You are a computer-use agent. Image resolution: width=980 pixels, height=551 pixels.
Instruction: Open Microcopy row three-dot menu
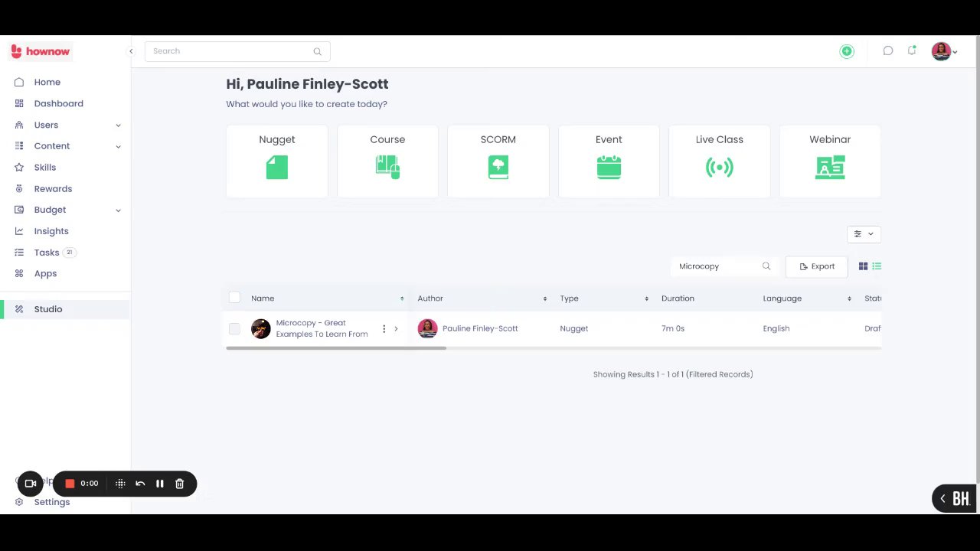point(384,328)
